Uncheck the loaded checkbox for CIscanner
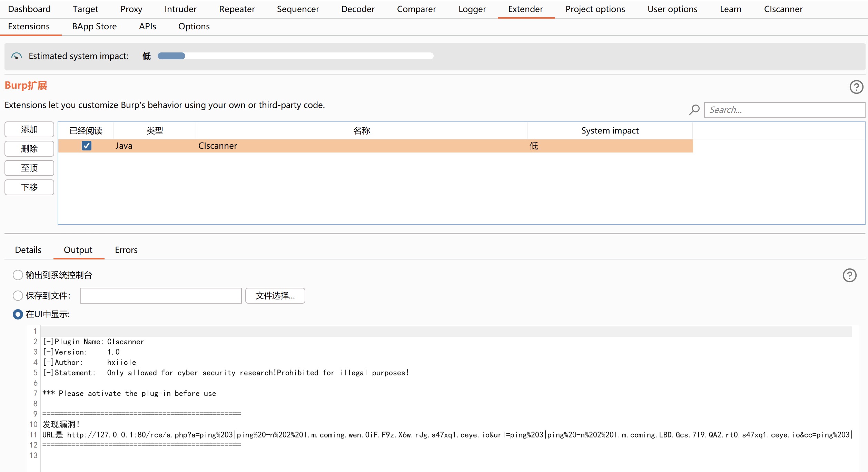The height and width of the screenshot is (472, 868). (x=86, y=146)
